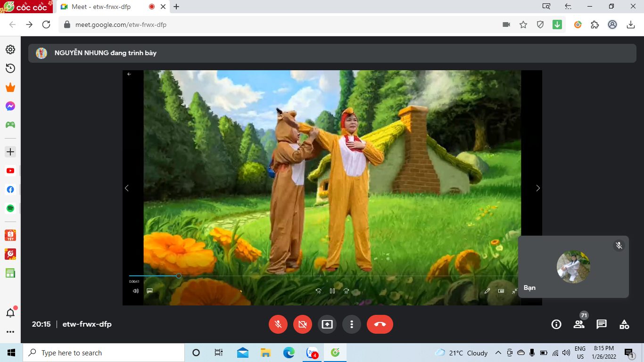Open the three-dot more options menu

click(352, 324)
